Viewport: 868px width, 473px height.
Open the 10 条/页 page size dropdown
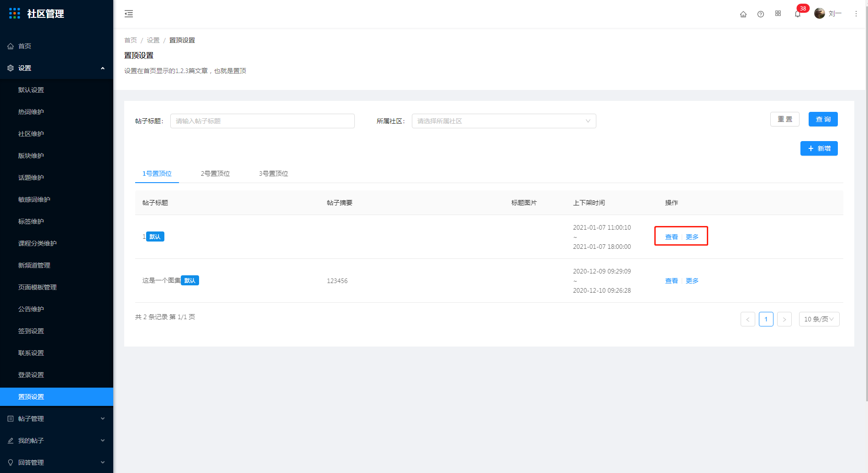point(819,319)
